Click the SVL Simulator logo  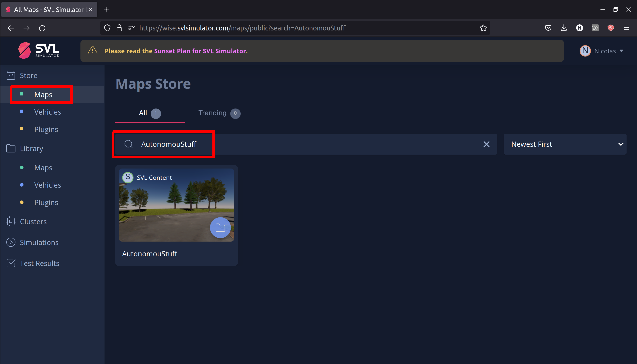pos(39,50)
